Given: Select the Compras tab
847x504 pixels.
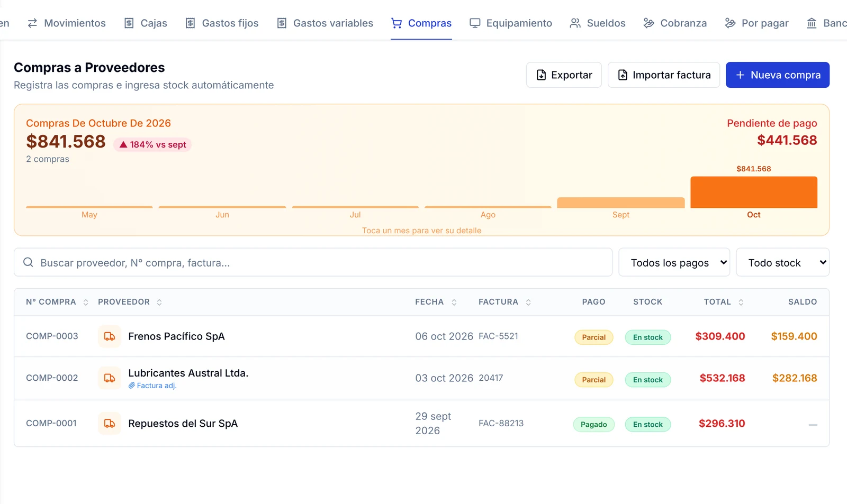Looking at the screenshot, I should (x=421, y=23).
